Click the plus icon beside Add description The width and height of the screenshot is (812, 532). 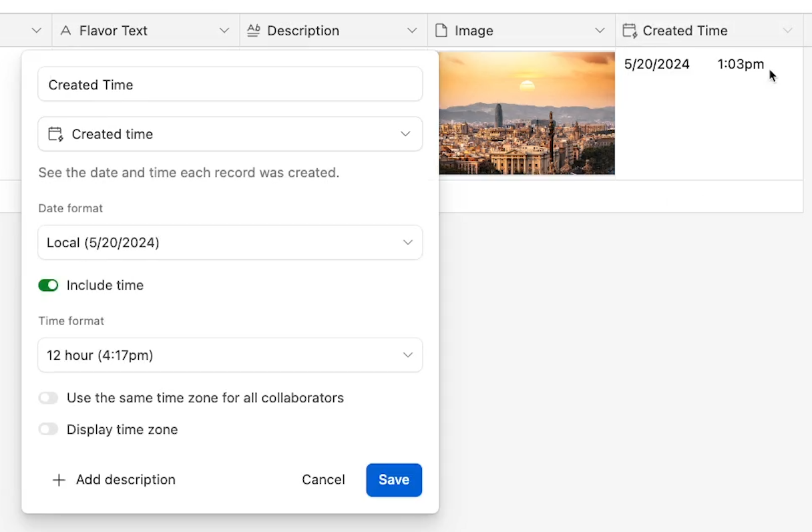click(59, 480)
